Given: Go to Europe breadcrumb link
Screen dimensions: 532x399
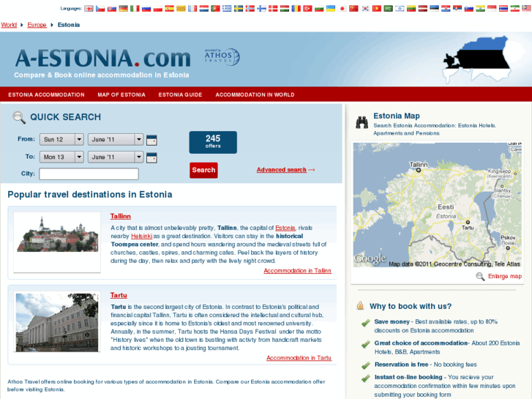Looking at the screenshot, I should coord(37,25).
